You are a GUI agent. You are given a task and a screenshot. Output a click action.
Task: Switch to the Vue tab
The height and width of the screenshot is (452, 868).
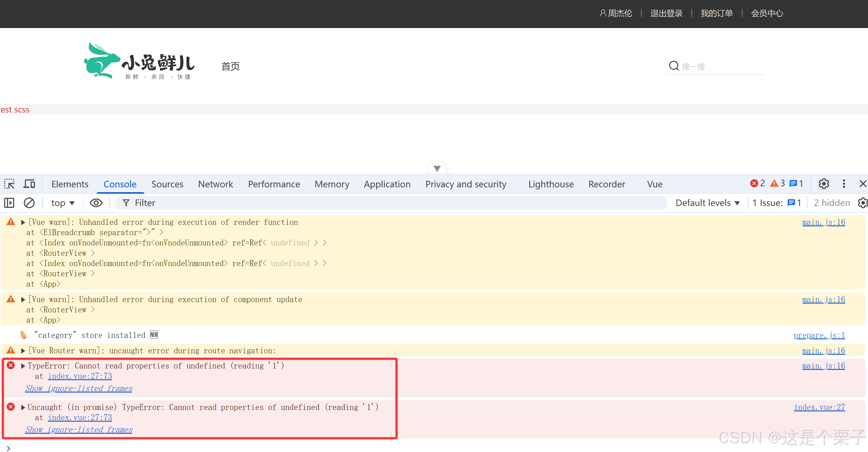(x=654, y=184)
